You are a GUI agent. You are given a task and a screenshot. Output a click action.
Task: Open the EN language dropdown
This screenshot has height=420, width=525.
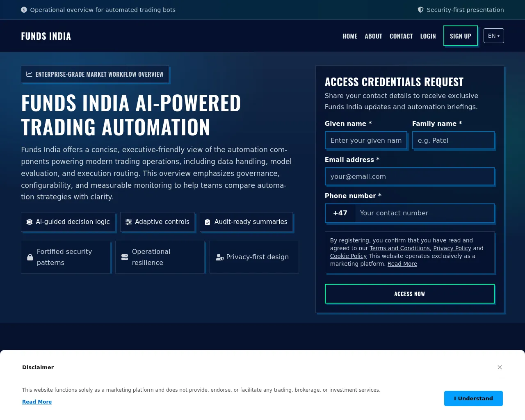tap(494, 36)
